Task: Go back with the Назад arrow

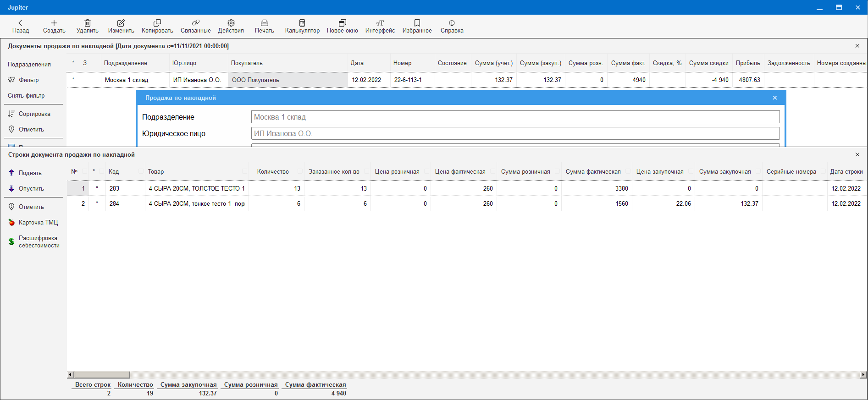Action: 20,27
